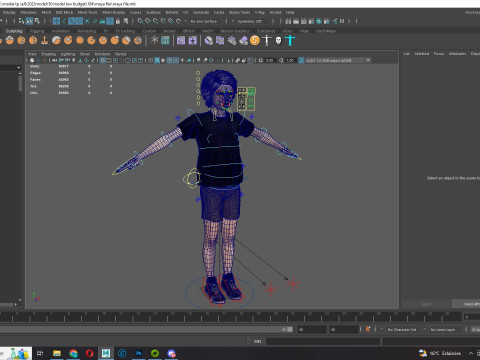Switch to Maya via its taskbar icon
Screen dimensions: 480x360
[106, 353]
